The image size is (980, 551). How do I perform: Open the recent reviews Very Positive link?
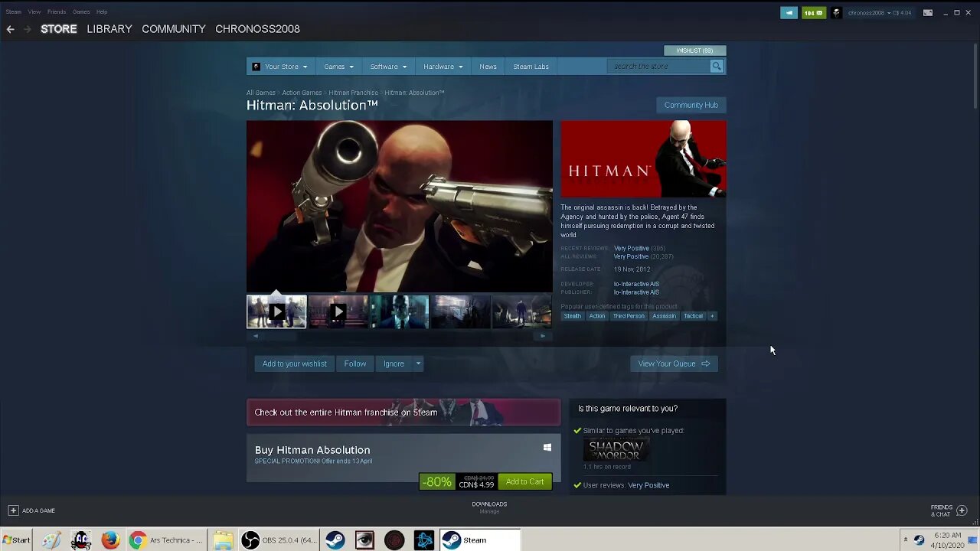[x=631, y=249]
